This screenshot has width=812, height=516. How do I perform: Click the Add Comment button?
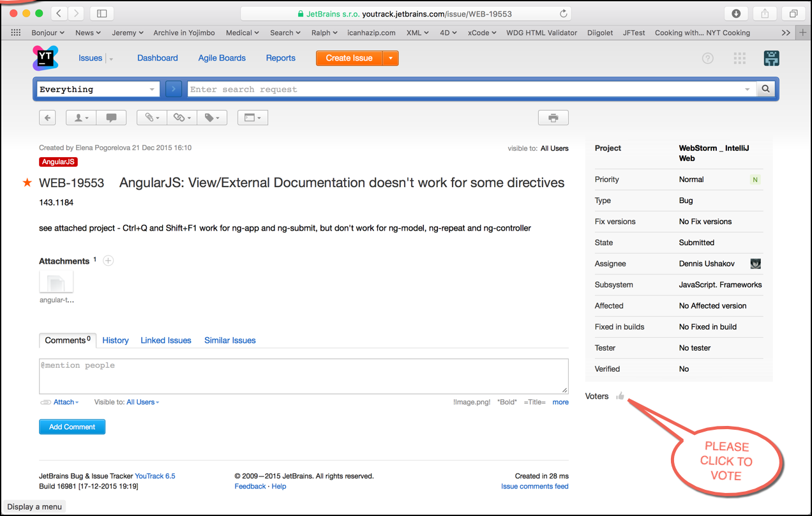point(72,427)
